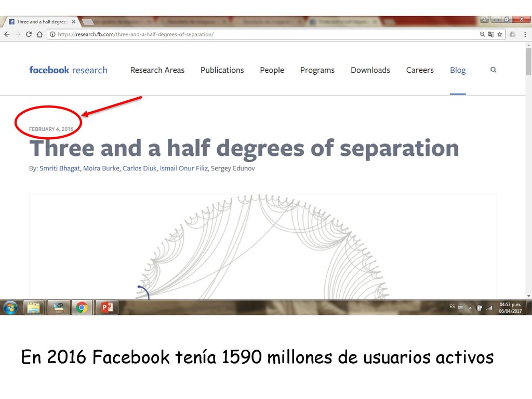Click the 'Three and a half degrees of separation' heading
The height and width of the screenshot is (399, 532).
244,148
